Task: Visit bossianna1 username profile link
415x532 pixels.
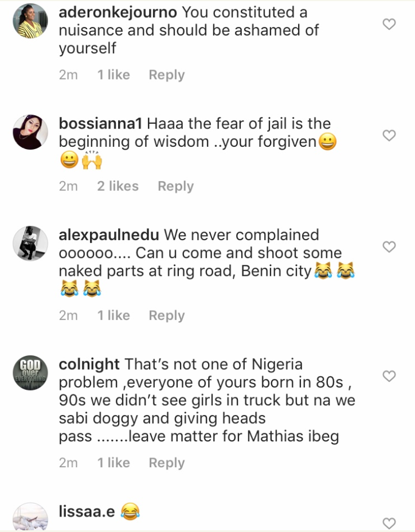Action: [101, 123]
